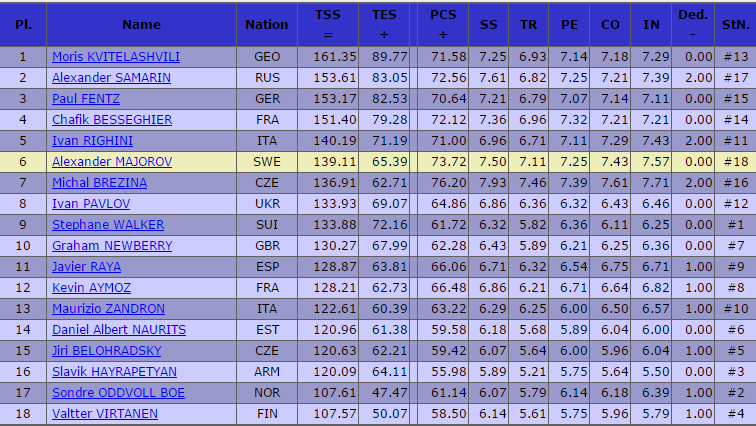Viewport: 756px width, 426px height.
Task: Follow Stephane WALKER link
Action: click(x=108, y=225)
